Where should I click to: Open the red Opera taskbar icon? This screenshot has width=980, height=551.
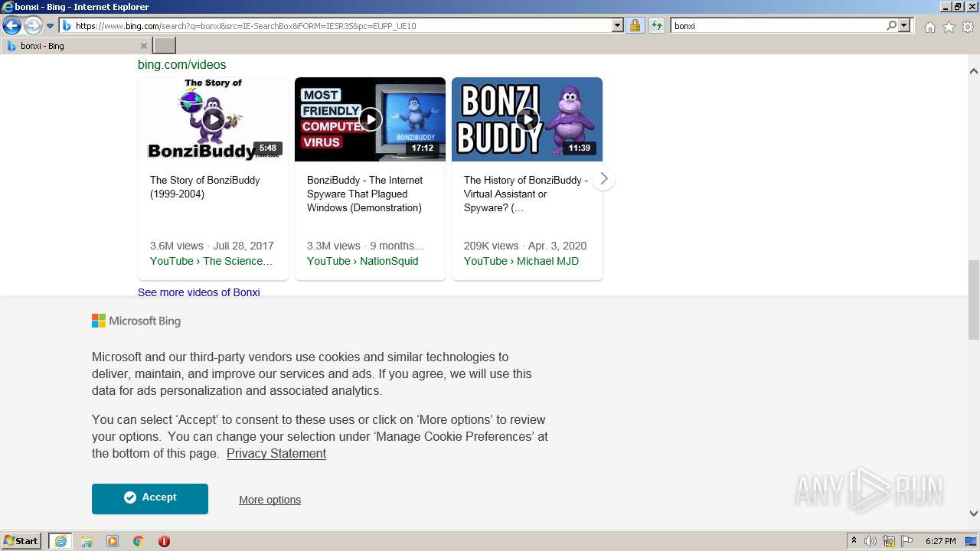[x=164, y=541]
